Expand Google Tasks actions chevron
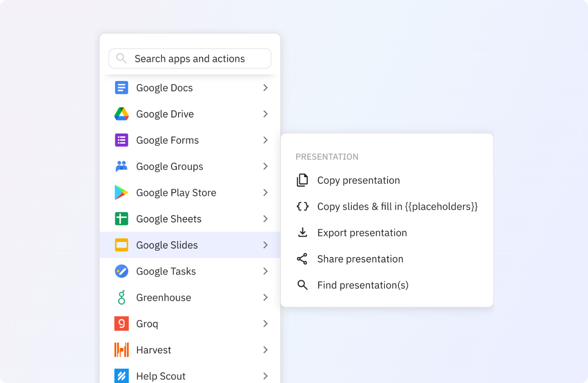This screenshot has height=383, width=588. [265, 271]
